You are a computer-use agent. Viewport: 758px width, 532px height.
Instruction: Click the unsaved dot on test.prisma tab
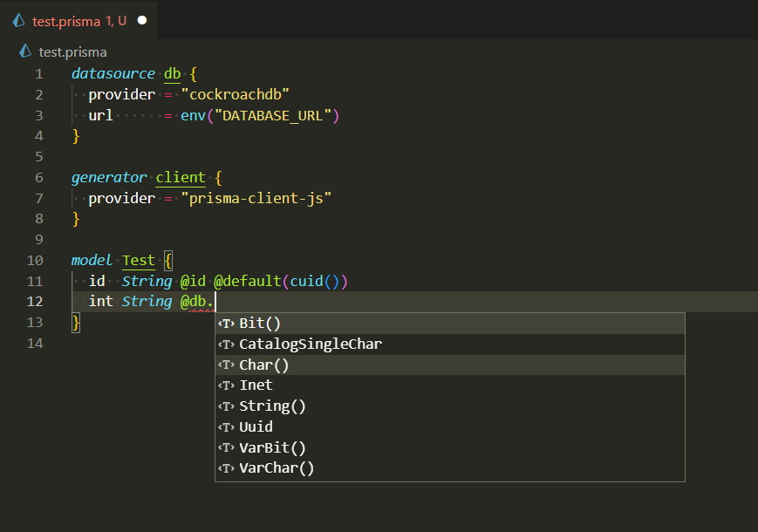[142, 20]
